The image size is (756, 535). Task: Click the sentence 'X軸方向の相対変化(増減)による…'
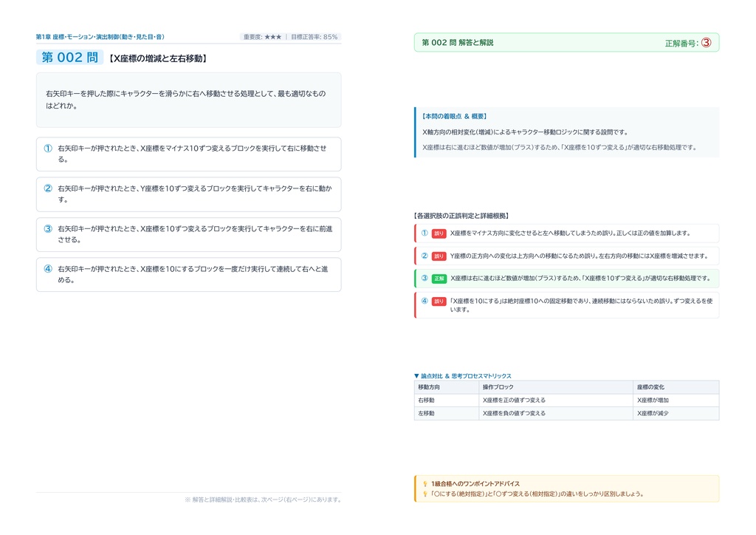coord(525,132)
